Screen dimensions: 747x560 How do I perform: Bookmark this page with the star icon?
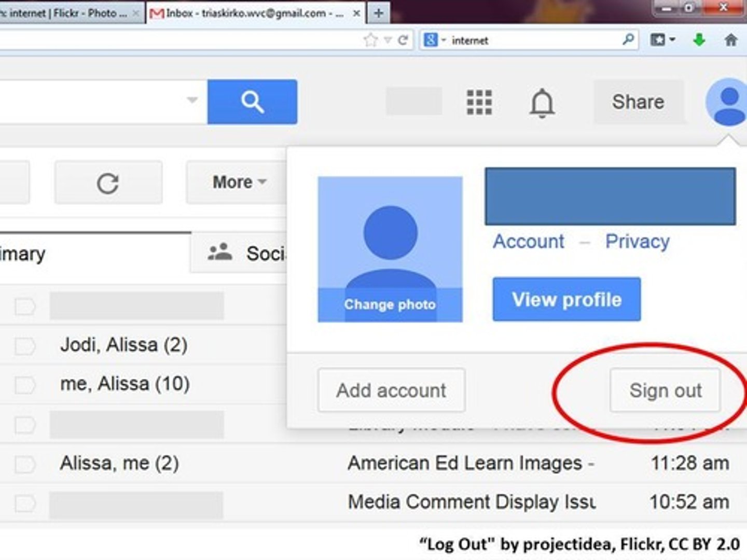pos(370,40)
